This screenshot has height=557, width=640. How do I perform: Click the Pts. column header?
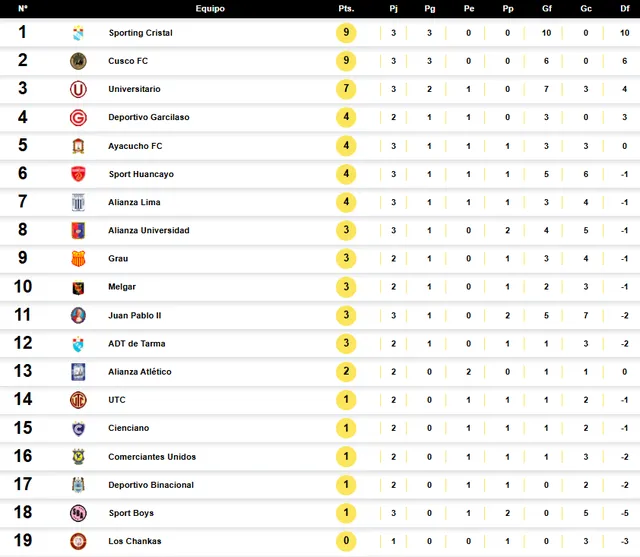point(346,9)
